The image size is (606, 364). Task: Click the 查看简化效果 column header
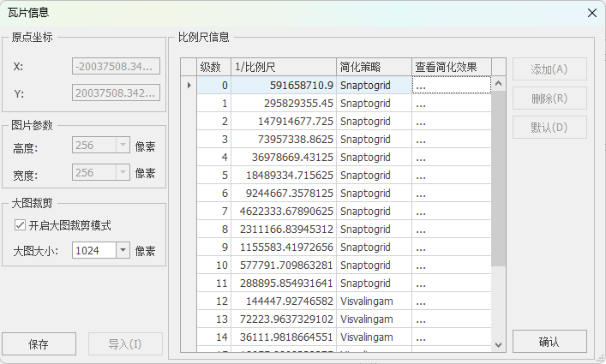coord(451,67)
